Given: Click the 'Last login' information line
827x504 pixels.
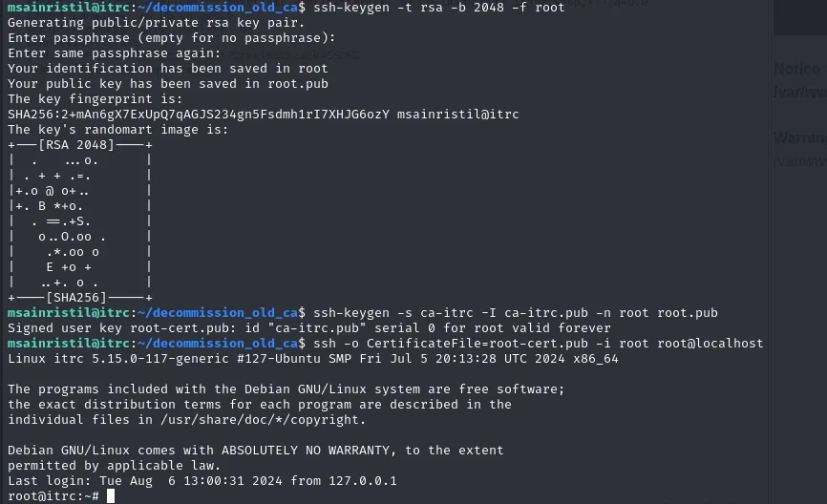Looking at the screenshot, I should pyautogui.click(x=201, y=481).
